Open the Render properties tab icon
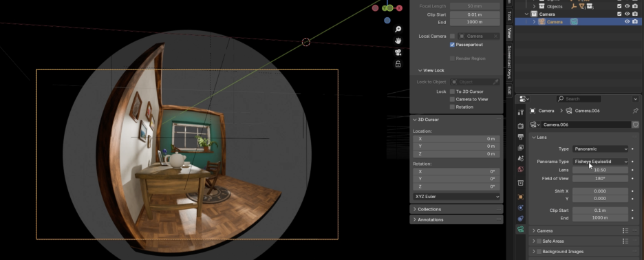This screenshot has height=260, width=644. [x=521, y=126]
